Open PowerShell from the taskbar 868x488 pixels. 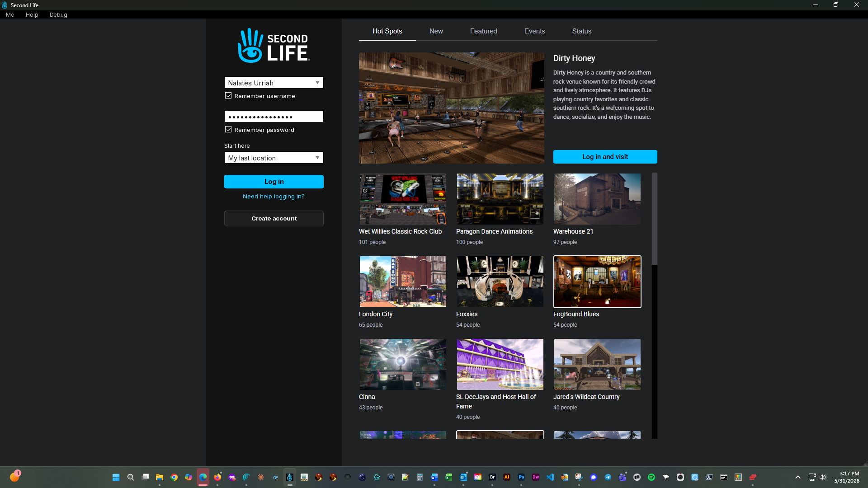coord(709,477)
